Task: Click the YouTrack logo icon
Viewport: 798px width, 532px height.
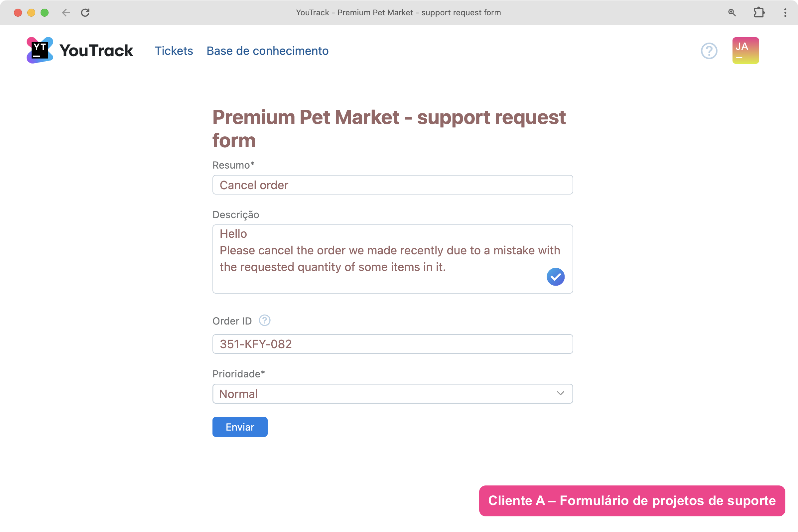Action: (x=40, y=51)
